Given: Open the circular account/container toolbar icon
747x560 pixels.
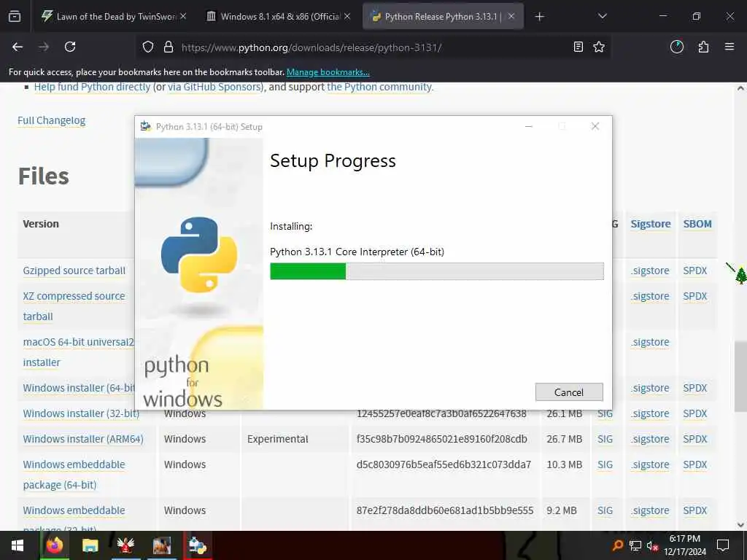Looking at the screenshot, I should [677, 47].
